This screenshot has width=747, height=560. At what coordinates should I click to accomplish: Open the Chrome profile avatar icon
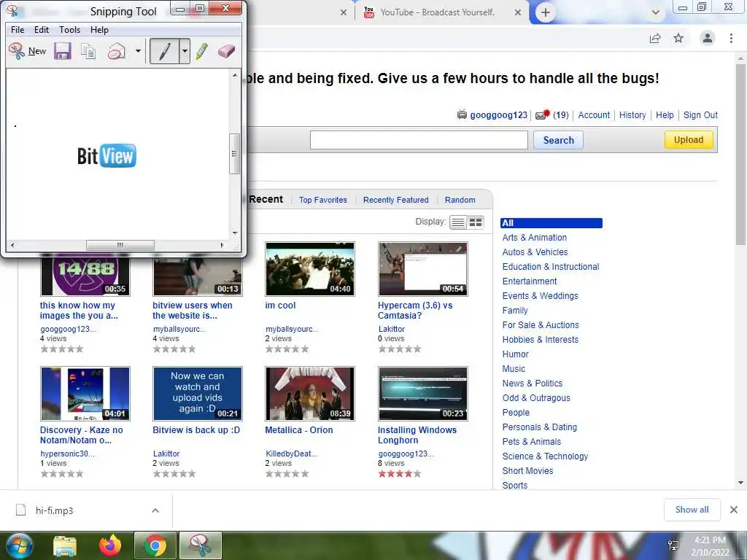708,38
